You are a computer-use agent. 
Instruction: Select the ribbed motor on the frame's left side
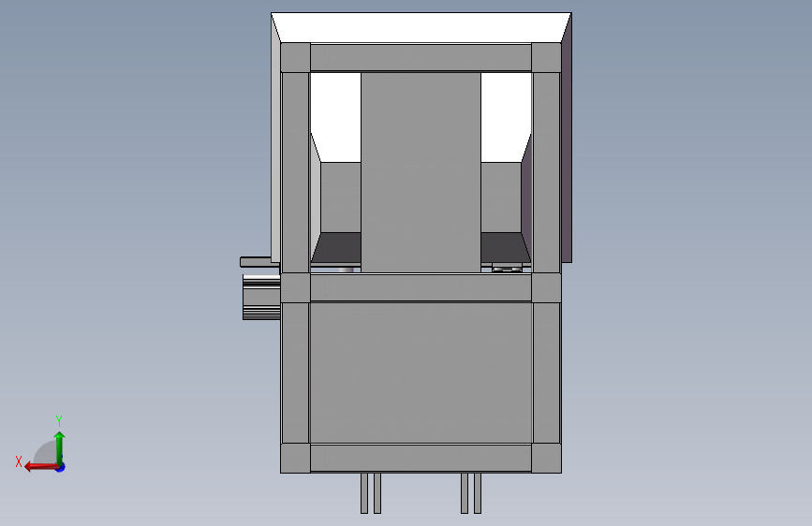click(261, 297)
